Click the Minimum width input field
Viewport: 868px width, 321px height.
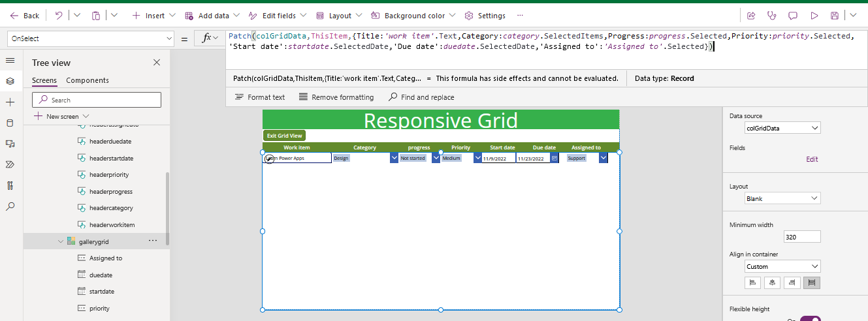[801, 237]
